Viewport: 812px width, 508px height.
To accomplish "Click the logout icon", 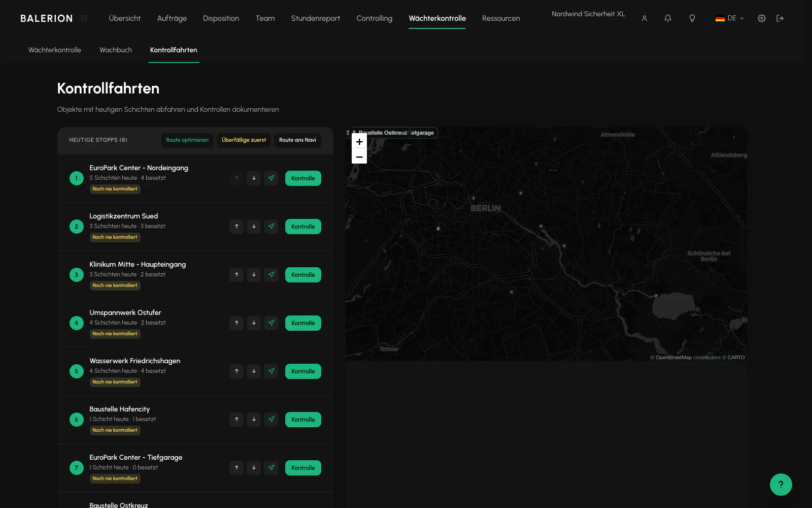I will point(780,18).
